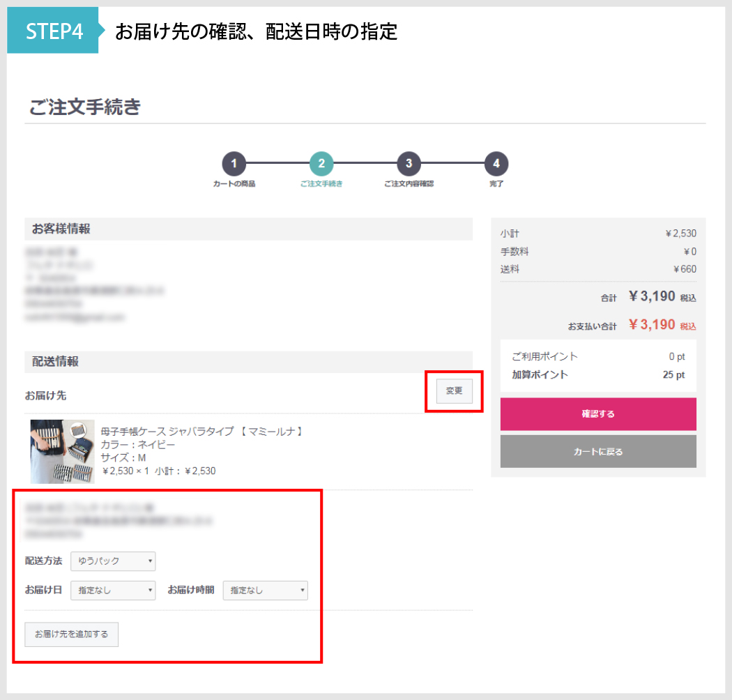This screenshot has height=700, width=732.
Task: Click the 加算ポイント 25 pt row
Action: (598, 374)
